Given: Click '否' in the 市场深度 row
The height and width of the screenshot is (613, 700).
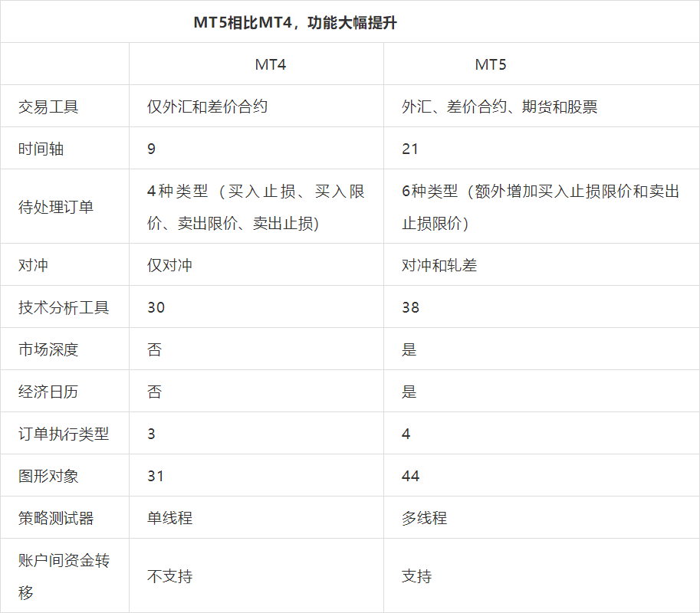Looking at the screenshot, I should 154,349.
